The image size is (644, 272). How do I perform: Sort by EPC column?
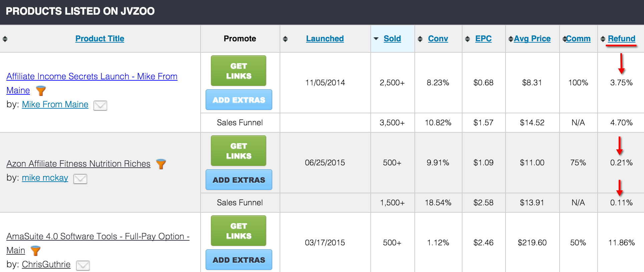(x=484, y=39)
